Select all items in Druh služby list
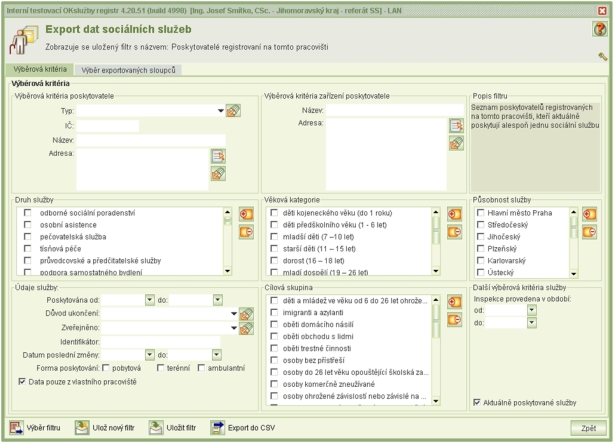614x443 pixels. point(246,214)
